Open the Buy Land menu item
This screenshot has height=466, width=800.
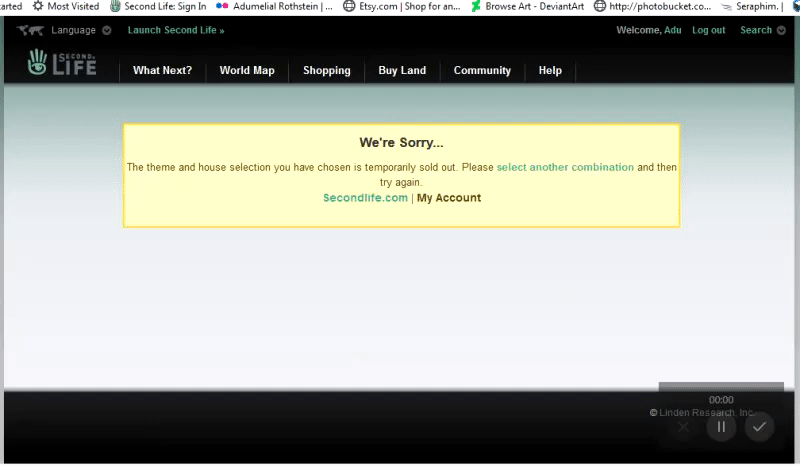[402, 70]
